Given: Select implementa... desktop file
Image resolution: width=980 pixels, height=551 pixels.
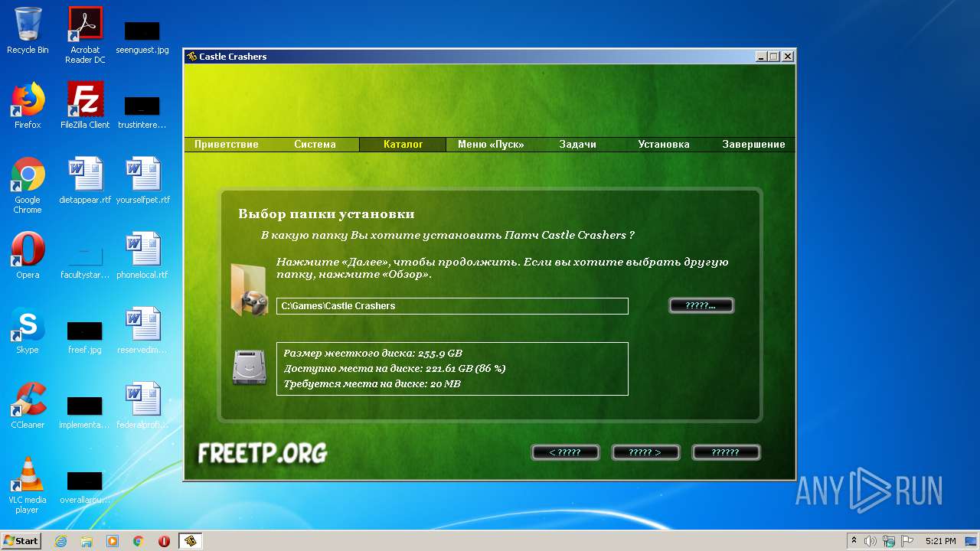Looking at the screenshot, I should 85,412.
